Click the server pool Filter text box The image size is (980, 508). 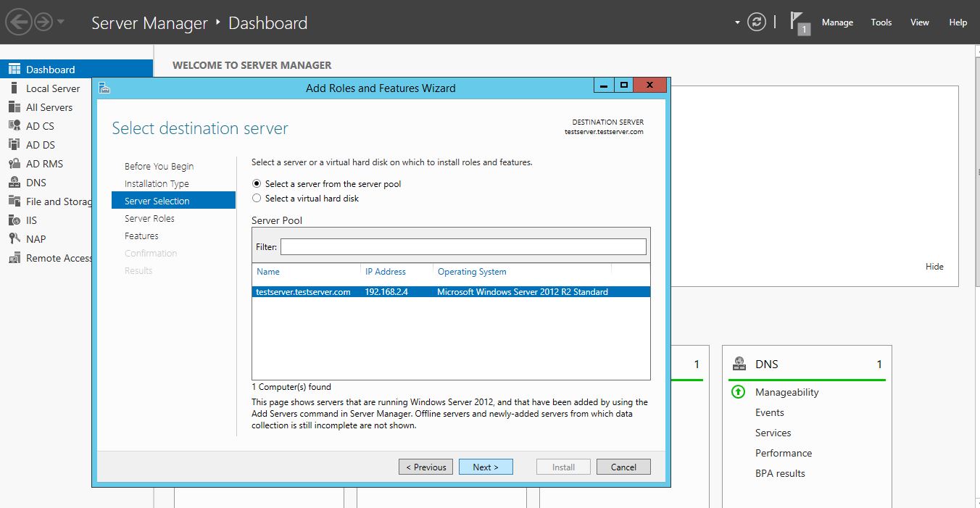[x=463, y=247]
